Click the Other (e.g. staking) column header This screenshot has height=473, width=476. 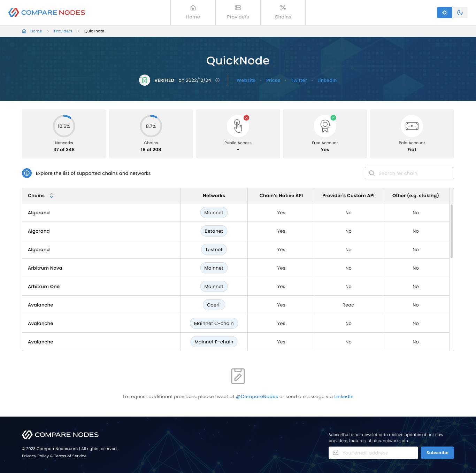click(416, 195)
